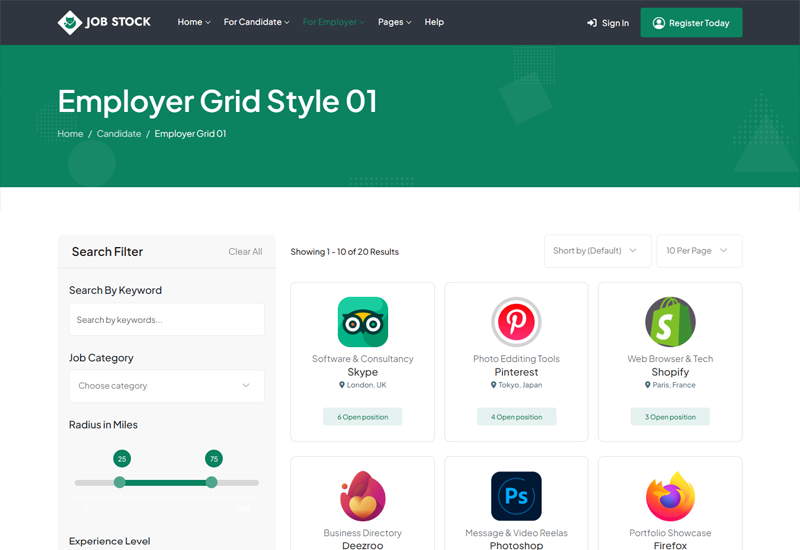Screen dimensions: 800x550
Task: Open the Photoshop Ps logo
Action: [516, 496]
